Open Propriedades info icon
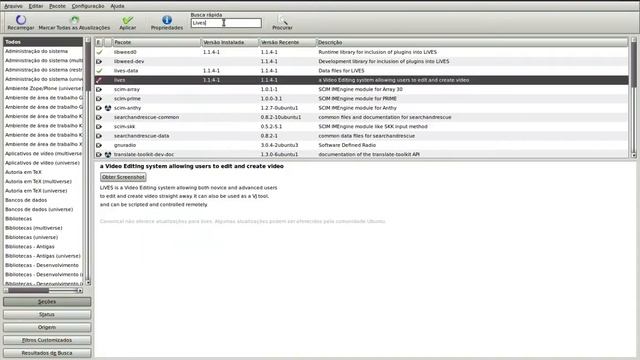 pos(167,20)
